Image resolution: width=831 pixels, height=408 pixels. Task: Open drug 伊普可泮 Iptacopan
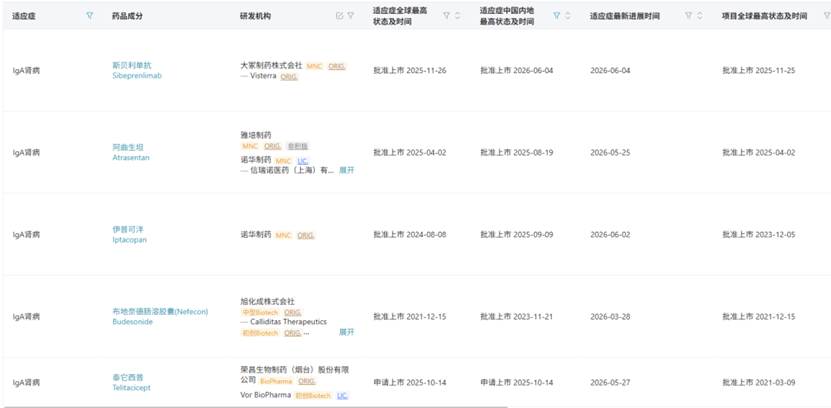[x=129, y=235]
